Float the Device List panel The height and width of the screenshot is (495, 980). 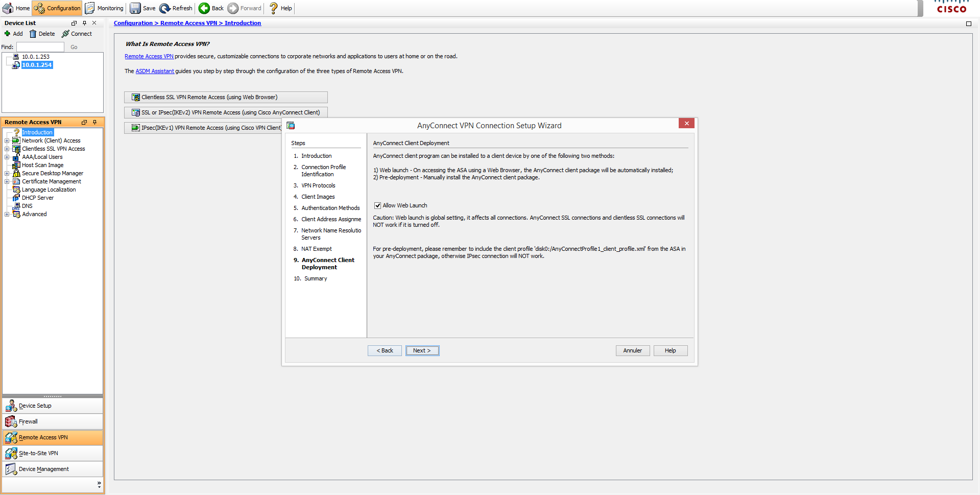click(74, 23)
